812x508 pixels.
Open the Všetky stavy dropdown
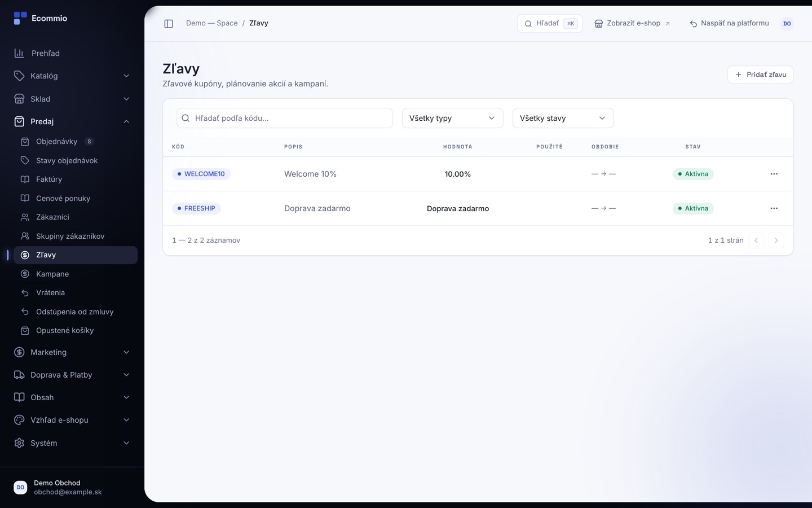[x=563, y=118]
